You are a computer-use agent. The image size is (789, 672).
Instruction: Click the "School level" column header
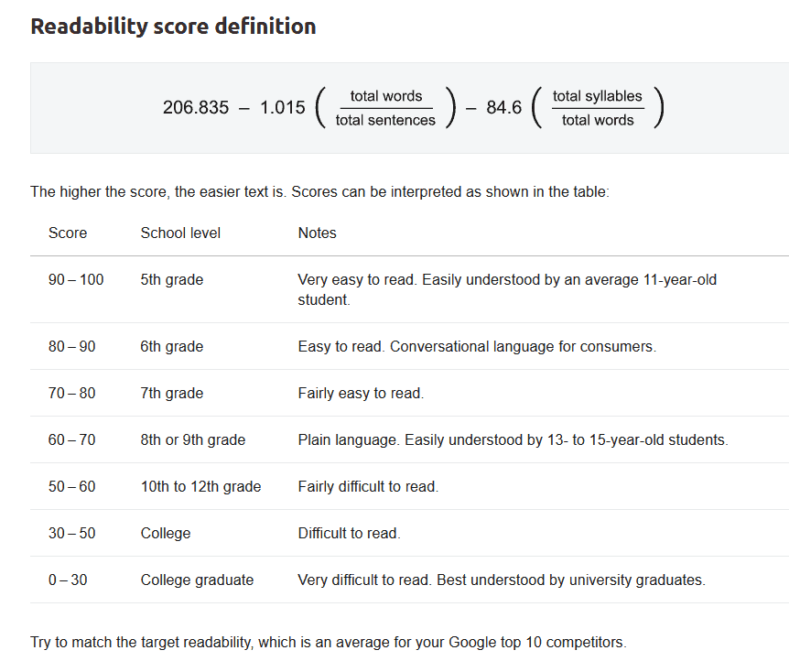180,233
